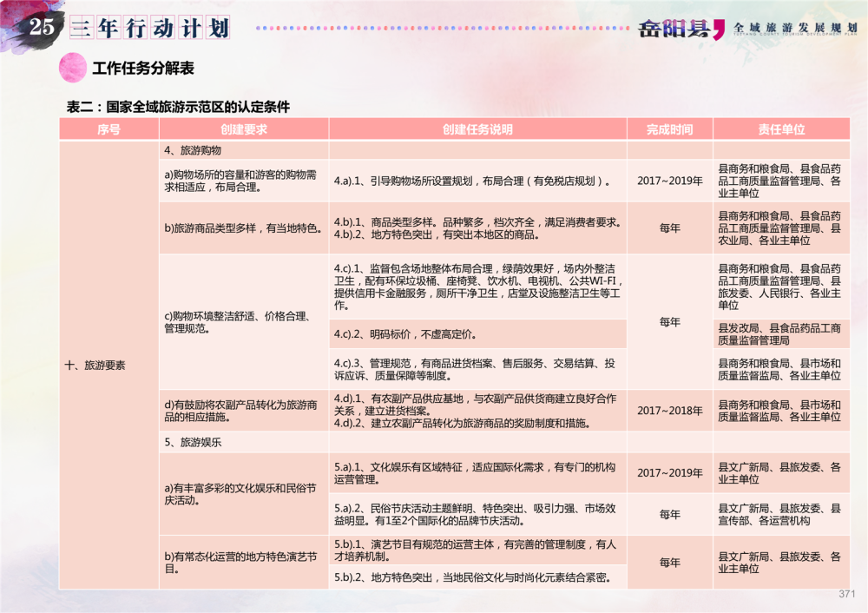Click the 全域旅游发展规划 header text

[x=795, y=28]
